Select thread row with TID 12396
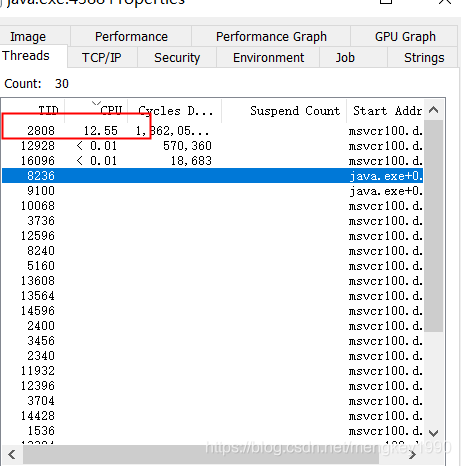461x466 pixels. tap(213, 386)
